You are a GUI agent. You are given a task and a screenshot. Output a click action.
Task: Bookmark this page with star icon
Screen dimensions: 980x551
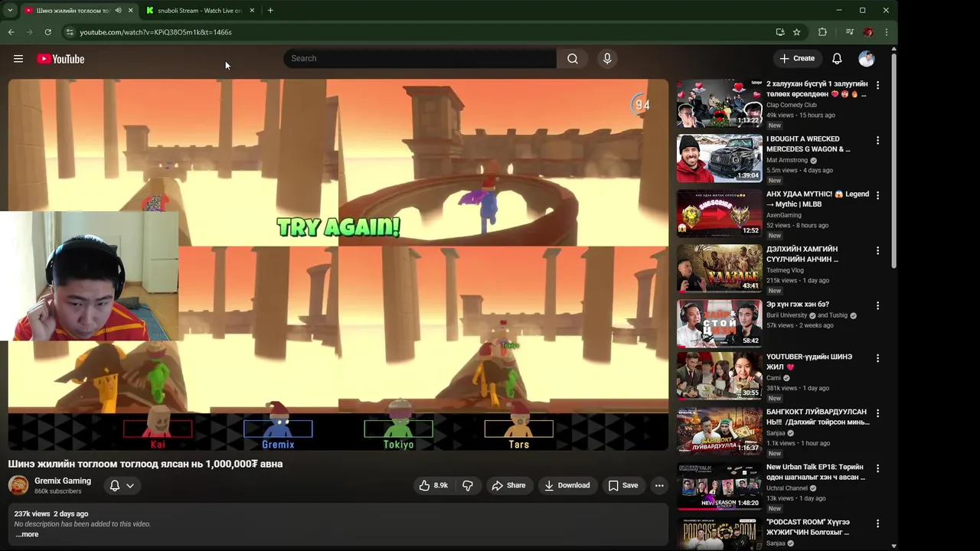tap(797, 32)
